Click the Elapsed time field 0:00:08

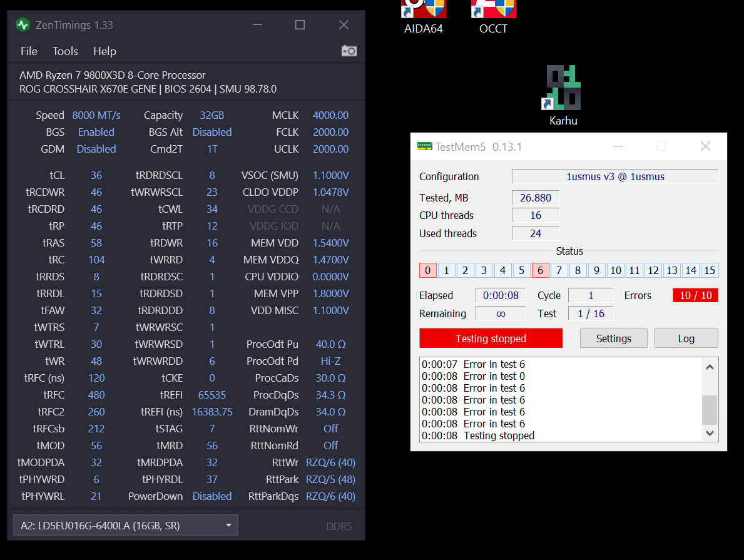pyautogui.click(x=501, y=296)
